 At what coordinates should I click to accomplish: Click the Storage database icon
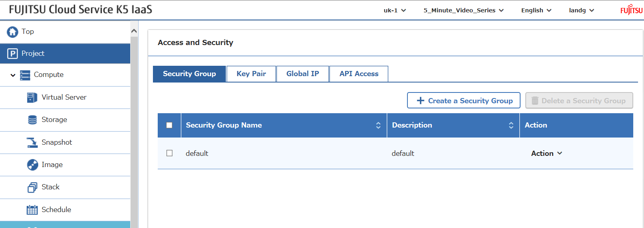(x=32, y=120)
